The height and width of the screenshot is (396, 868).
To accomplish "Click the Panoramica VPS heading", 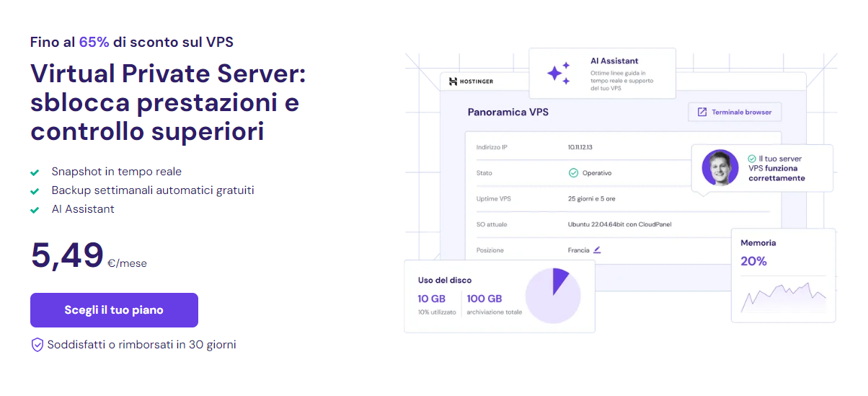I will [508, 113].
